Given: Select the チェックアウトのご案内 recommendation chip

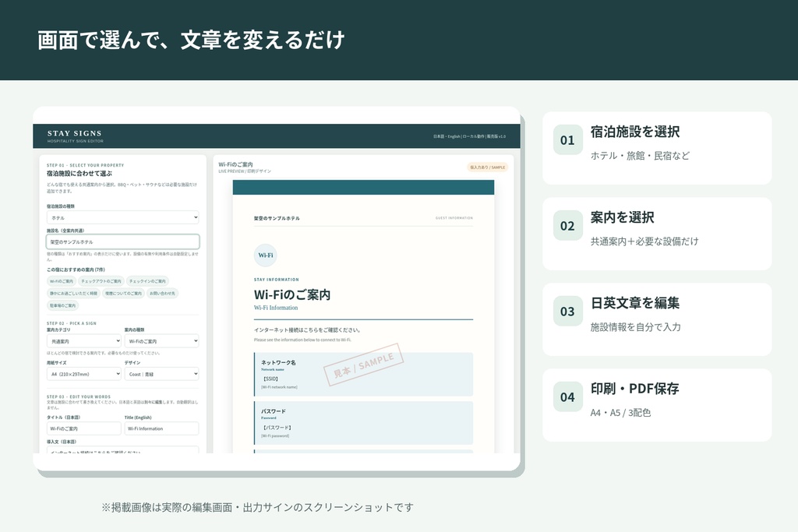Looking at the screenshot, I should pos(101,281).
